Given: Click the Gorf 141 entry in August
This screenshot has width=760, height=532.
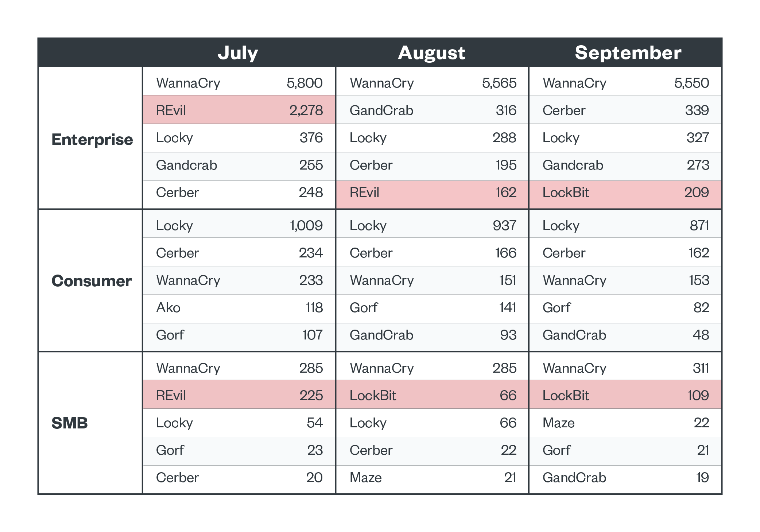Looking at the screenshot, I should [x=432, y=308].
